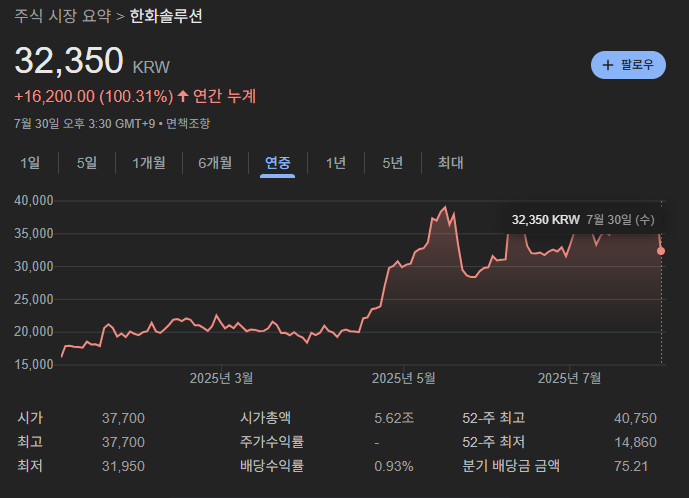The height and width of the screenshot is (498, 689).
Task: Select the 연중 year-to-date tab
Action: [277, 163]
